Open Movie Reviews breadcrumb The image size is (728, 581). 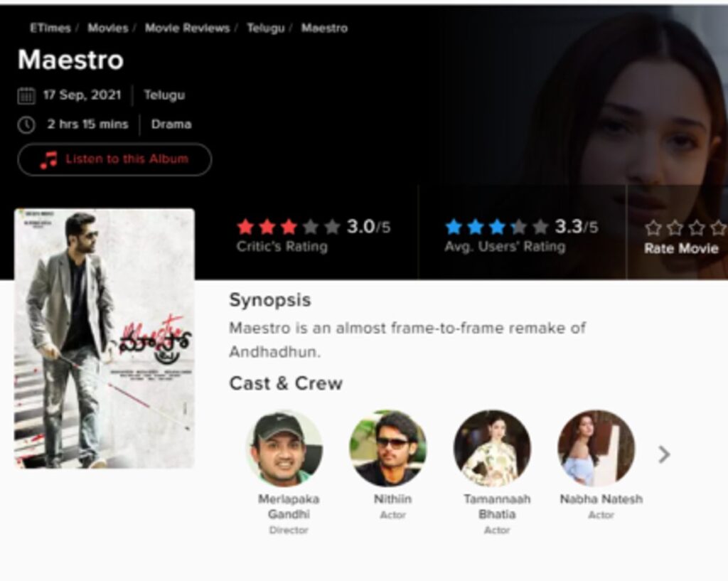pos(187,28)
